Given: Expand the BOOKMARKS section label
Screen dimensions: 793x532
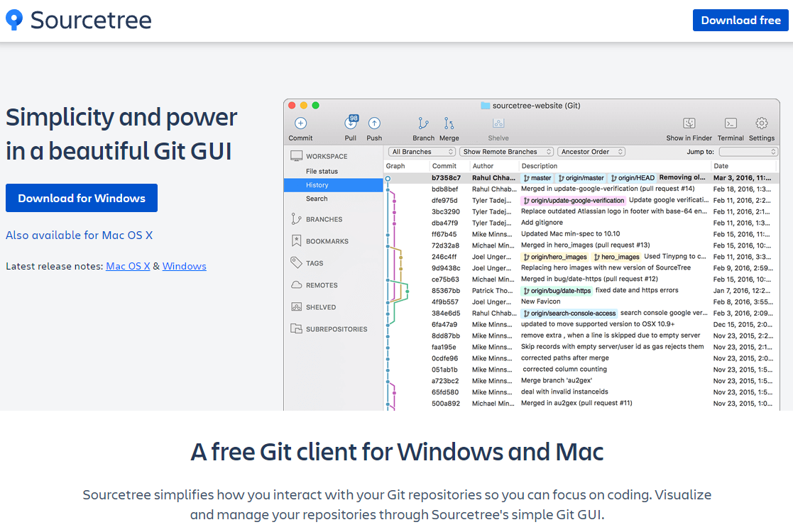Looking at the screenshot, I should (327, 241).
